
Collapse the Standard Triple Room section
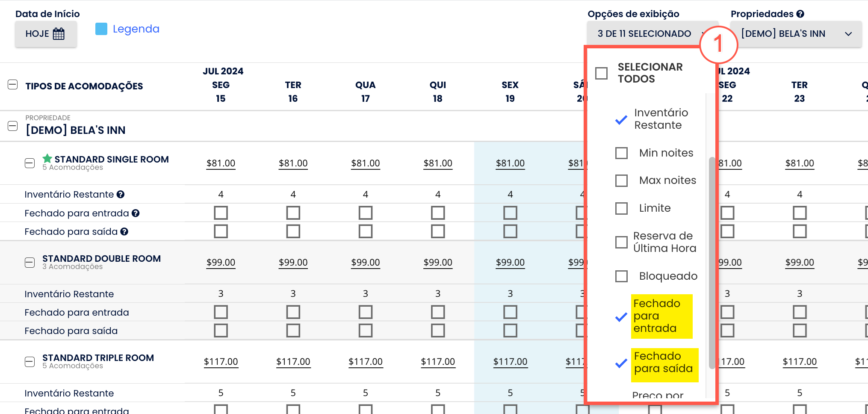[30, 362]
